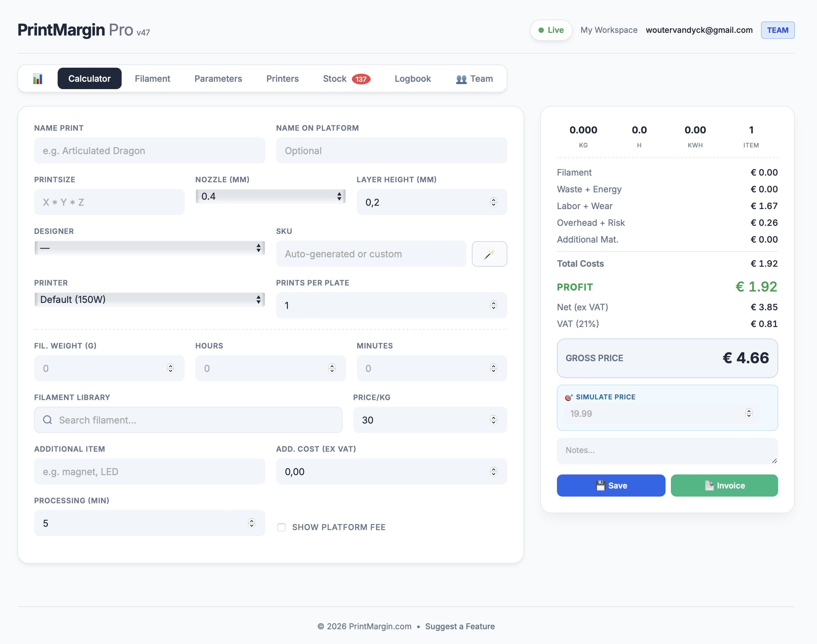Focus the Notes text area
This screenshot has width=817, height=644.
click(x=667, y=451)
